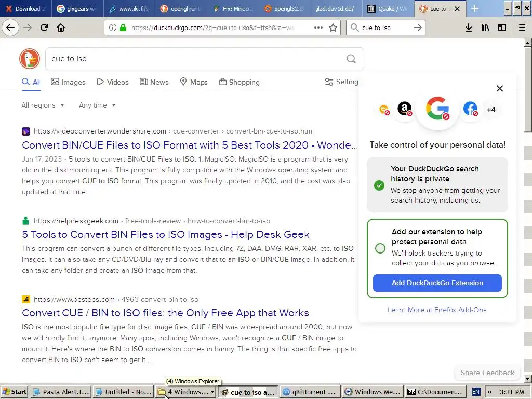The width and height of the screenshot is (532, 399).
Task: Close the DuckDuckGo privacy popup
Action: pyautogui.click(x=500, y=88)
